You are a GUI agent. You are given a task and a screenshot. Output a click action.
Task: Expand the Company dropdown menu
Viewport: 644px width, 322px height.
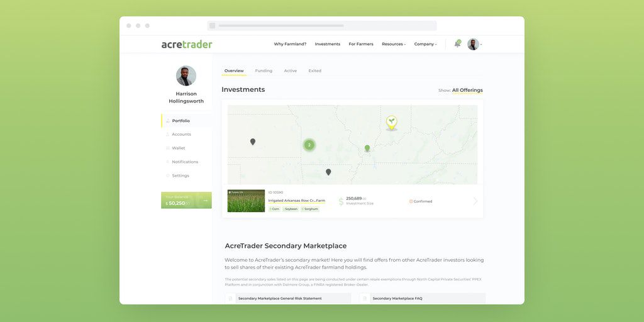[425, 44]
